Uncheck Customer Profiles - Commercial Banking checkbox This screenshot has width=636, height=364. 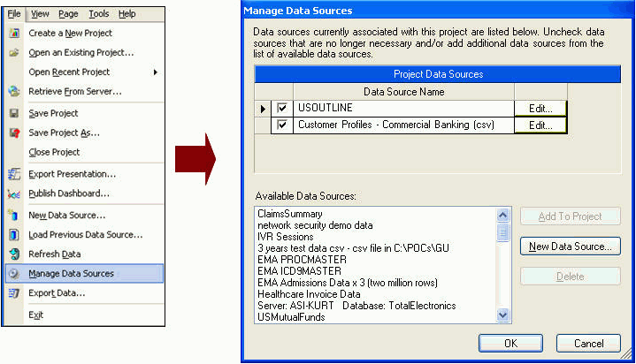click(282, 125)
